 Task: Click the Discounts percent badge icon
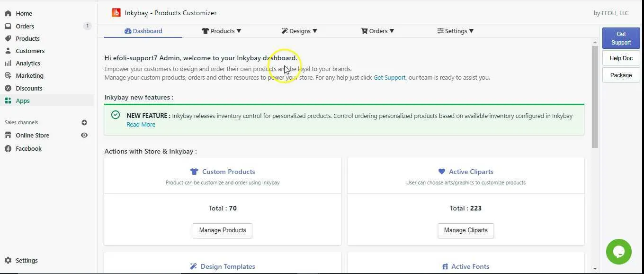coord(8,88)
